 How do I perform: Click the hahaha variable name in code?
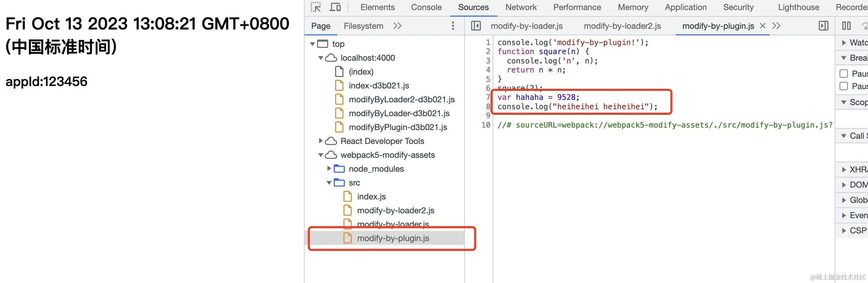[x=529, y=97]
